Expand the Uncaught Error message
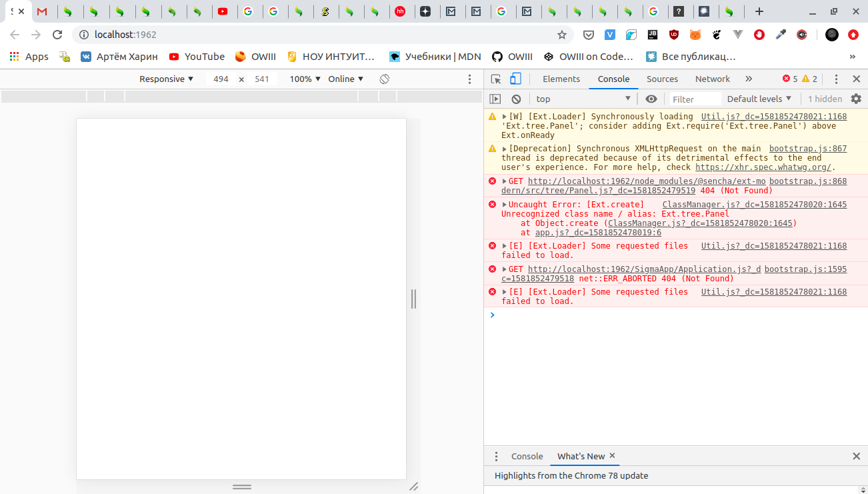This screenshot has width=868, height=494. [x=505, y=205]
